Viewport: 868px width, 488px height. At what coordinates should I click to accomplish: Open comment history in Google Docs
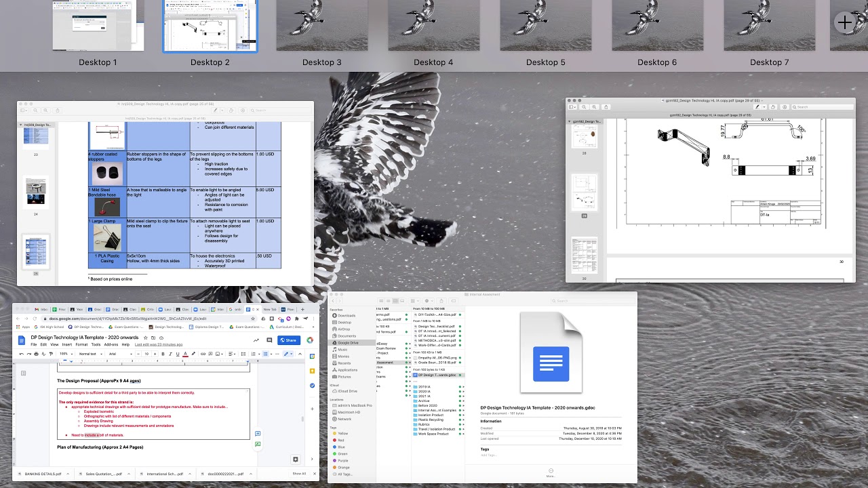coord(269,340)
